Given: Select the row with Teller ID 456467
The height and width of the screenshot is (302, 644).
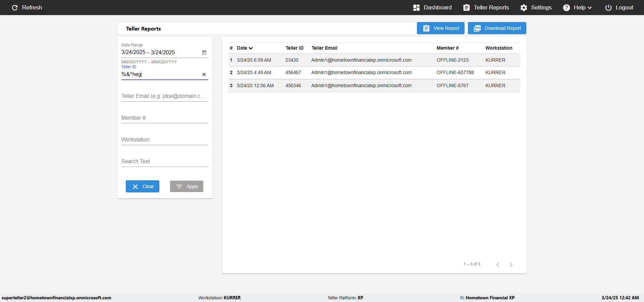Looking at the screenshot, I should [x=374, y=73].
